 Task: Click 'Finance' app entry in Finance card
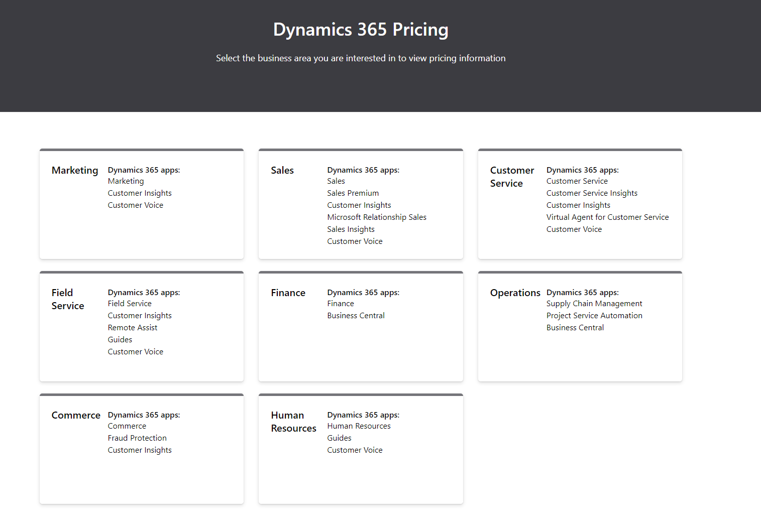(x=341, y=304)
